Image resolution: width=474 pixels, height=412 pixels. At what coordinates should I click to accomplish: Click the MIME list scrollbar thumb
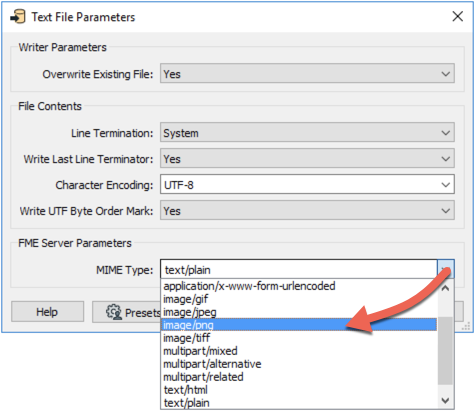(445, 350)
